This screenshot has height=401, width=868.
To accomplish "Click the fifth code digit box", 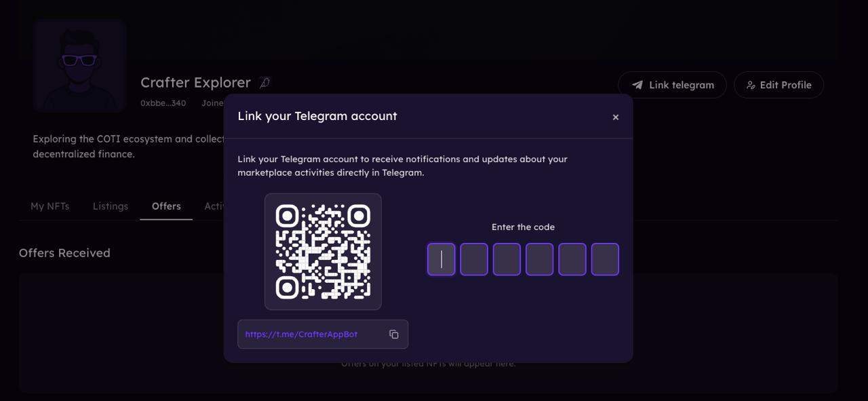I will pos(572,259).
